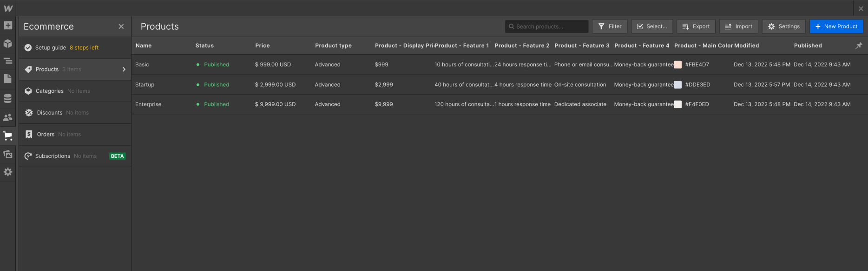Export the products list

[696, 26]
